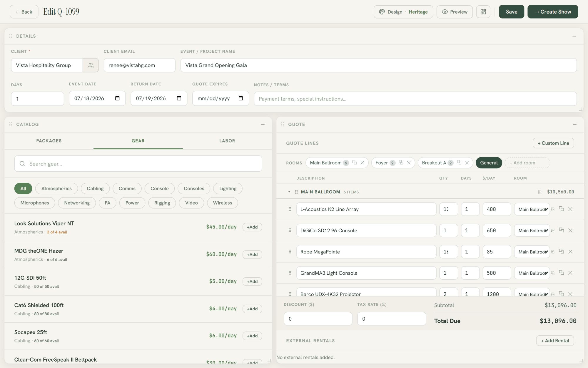Grab the Catalog panel drag handle
The width and height of the screenshot is (588, 368).
pos(11,124)
